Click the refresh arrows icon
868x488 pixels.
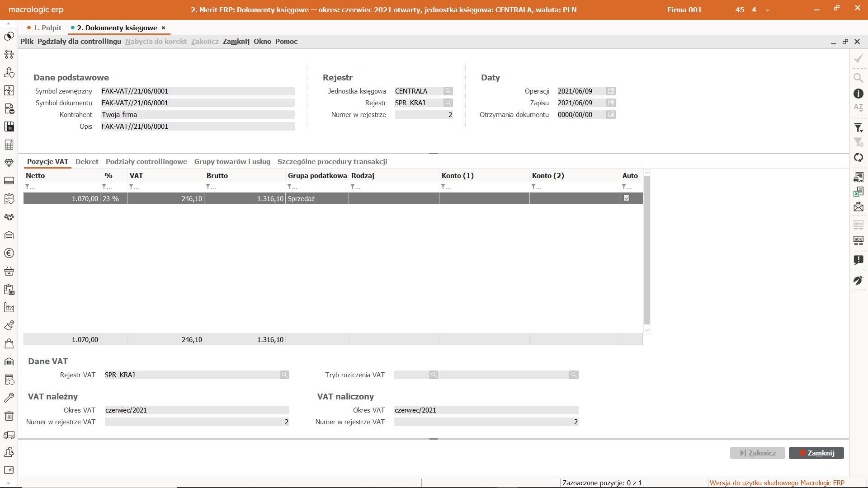pyautogui.click(x=858, y=157)
